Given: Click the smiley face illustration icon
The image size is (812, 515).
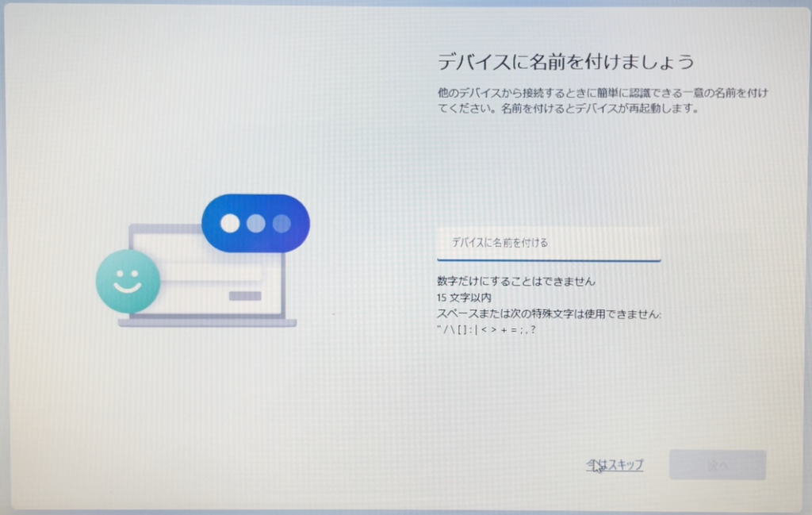Looking at the screenshot, I should (128, 282).
